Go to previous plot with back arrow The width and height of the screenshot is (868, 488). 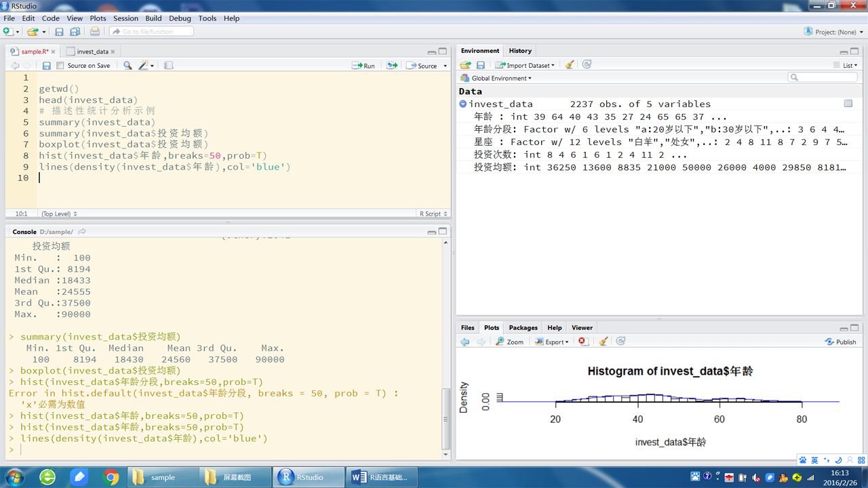pyautogui.click(x=465, y=342)
